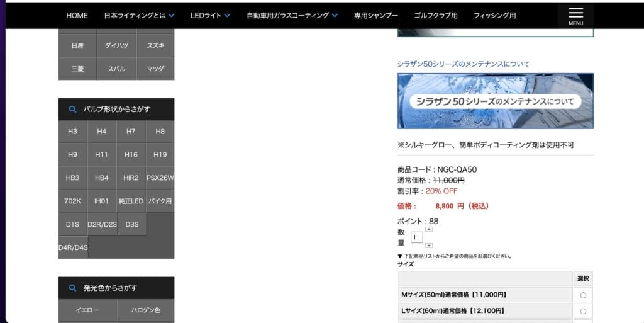The image size is (644, 323).
Task: Open the ゴルフクラブ用 menu item
Action: (435, 16)
